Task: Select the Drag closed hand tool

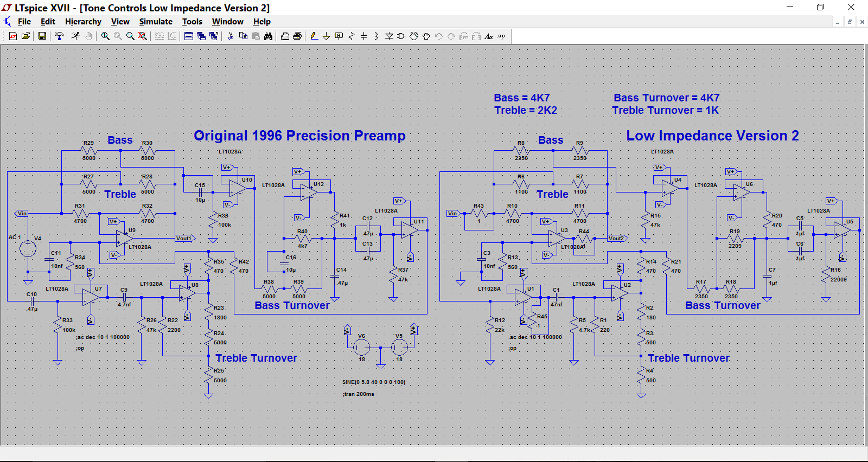Action: [x=426, y=36]
